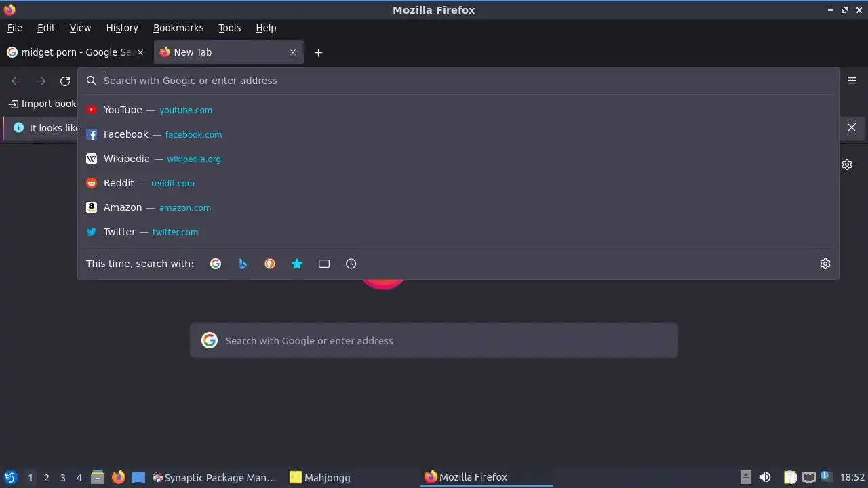Click the reload page icon
Viewport: 868px width, 488px height.
click(65, 81)
